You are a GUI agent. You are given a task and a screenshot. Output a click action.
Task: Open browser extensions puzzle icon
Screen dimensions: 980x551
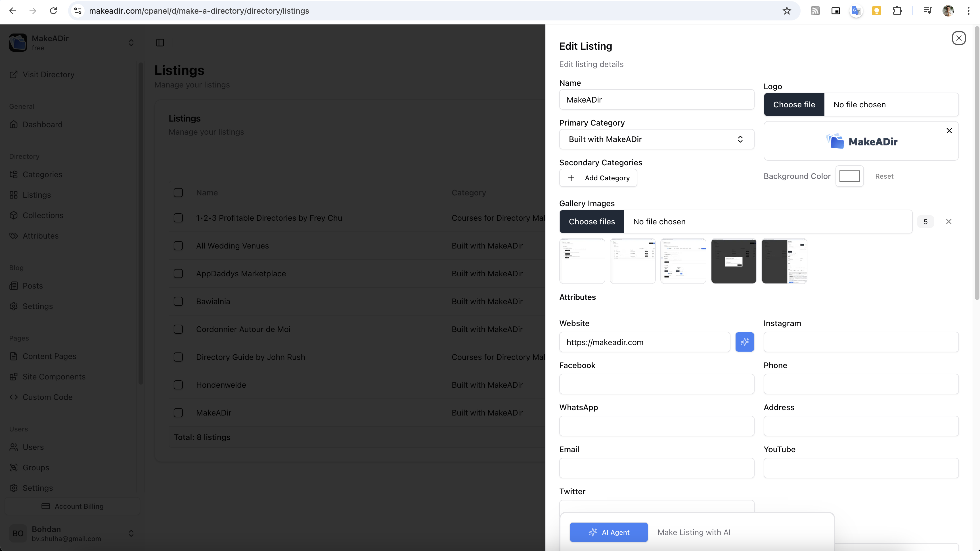pyautogui.click(x=897, y=11)
